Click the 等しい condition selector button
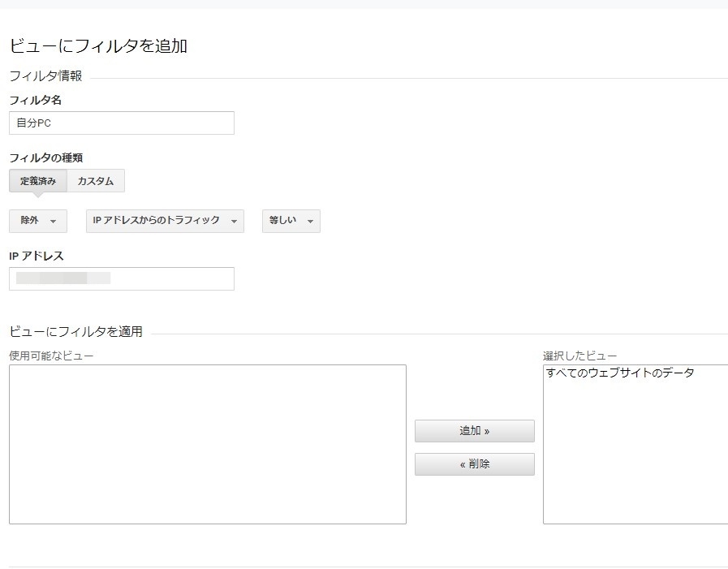Viewport: 728px width, 569px height. (x=290, y=221)
